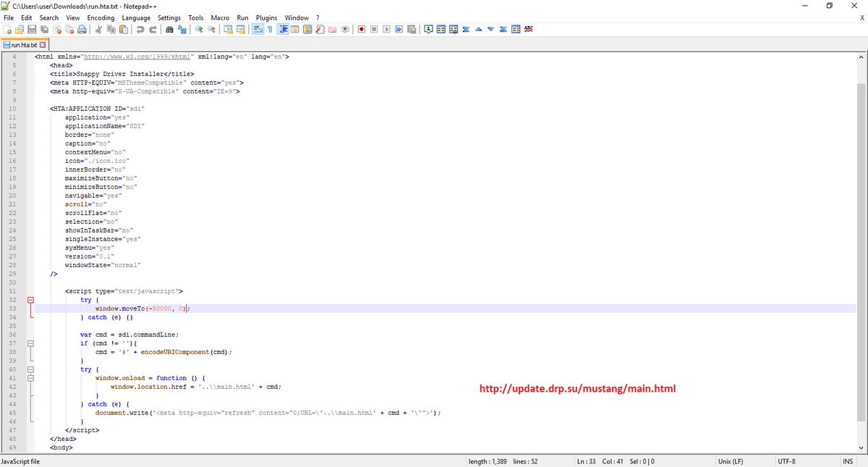Cut selection using the scissors icon
Image resolution: width=868 pixels, height=467 pixels.
tap(98, 30)
